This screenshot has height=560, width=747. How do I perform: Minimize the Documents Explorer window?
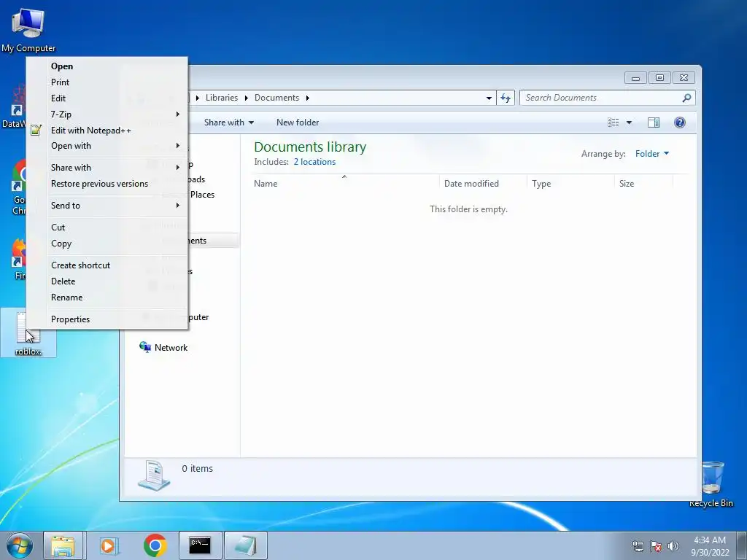635,77
